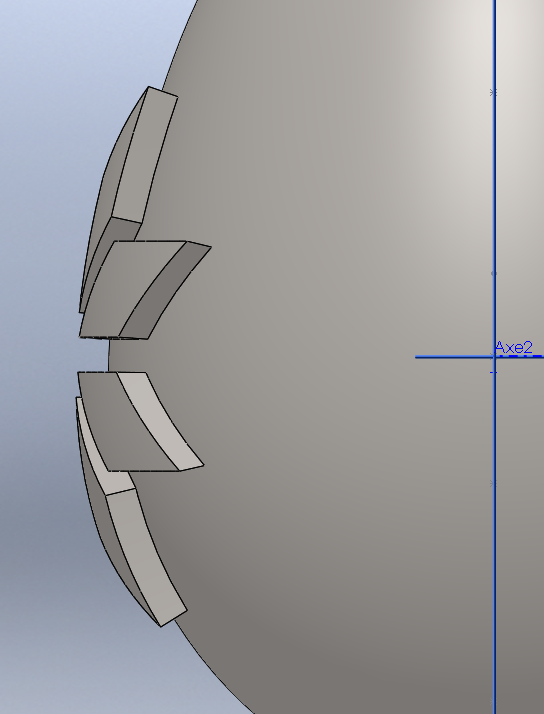The image size is (544, 714).
Task: Select the bottom blade's long light front face
Action: (x=146, y=556)
